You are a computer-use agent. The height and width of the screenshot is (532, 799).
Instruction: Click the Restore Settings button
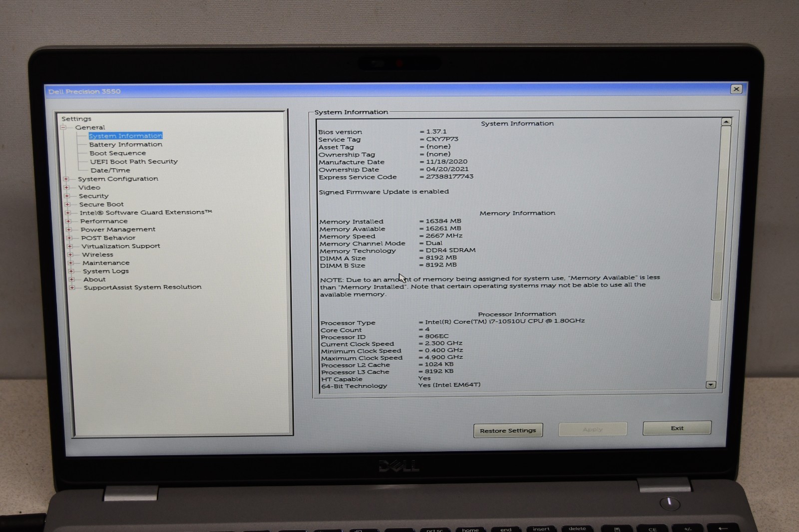coord(508,430)
